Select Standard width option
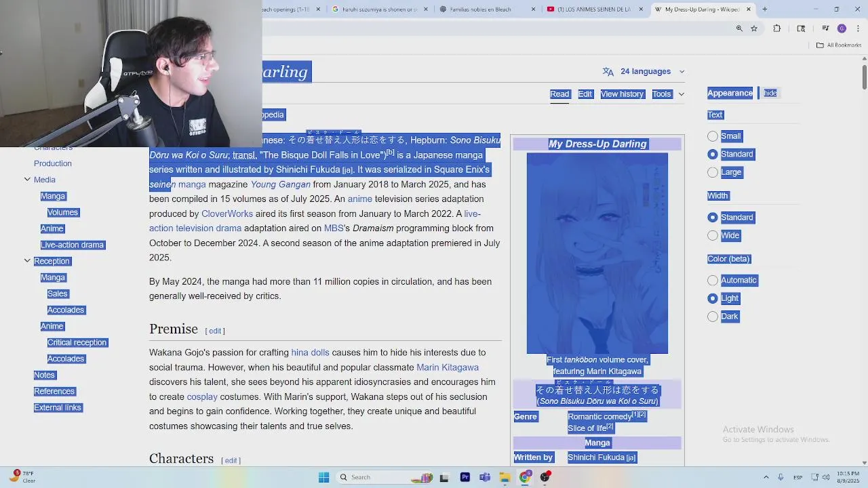868x488 pixels. 713,218
